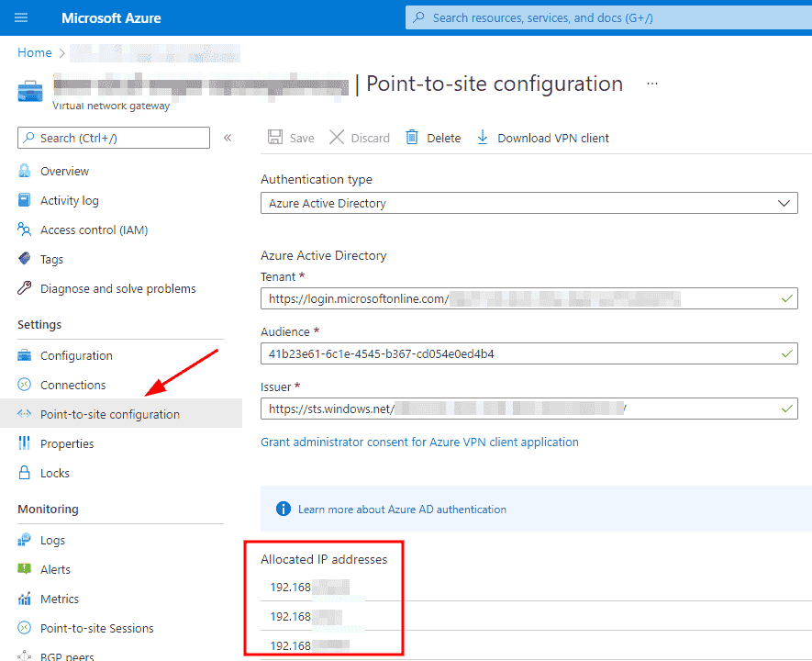Click the Azure Active Directory section heading

coord(324,255)
